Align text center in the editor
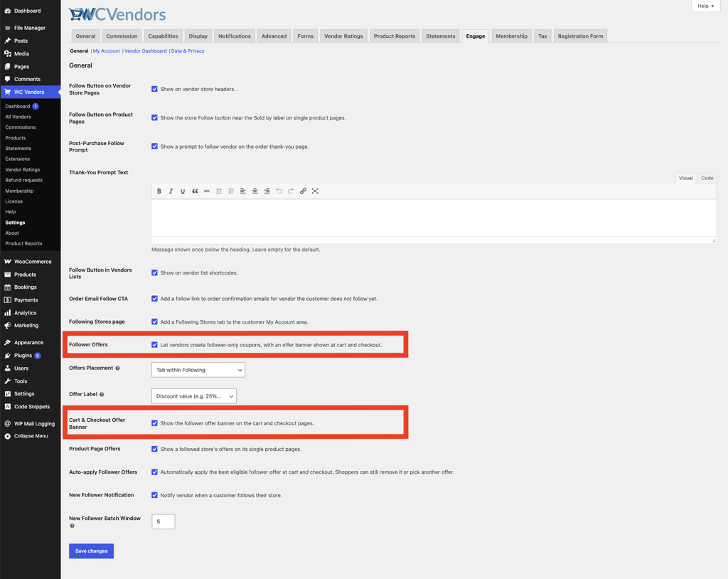The height and width of the screenshot is (579, 728). [x=255, y=191]
